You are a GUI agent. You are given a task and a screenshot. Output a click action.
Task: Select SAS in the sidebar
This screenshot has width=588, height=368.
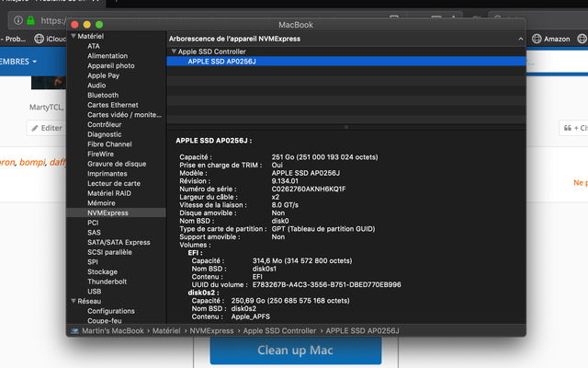coord(94,233)
